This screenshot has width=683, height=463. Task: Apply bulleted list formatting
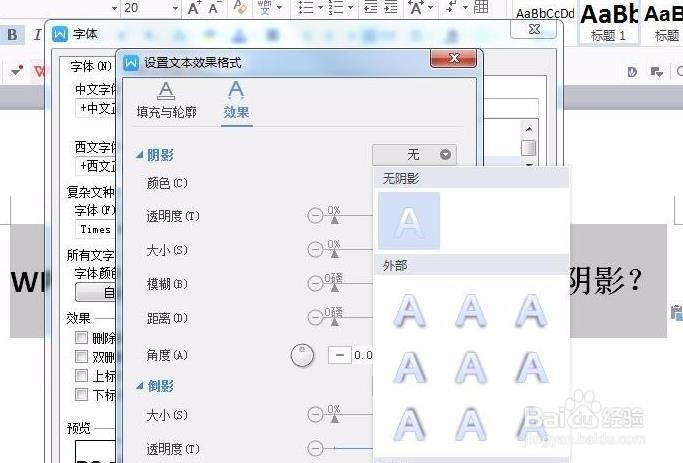306,7
